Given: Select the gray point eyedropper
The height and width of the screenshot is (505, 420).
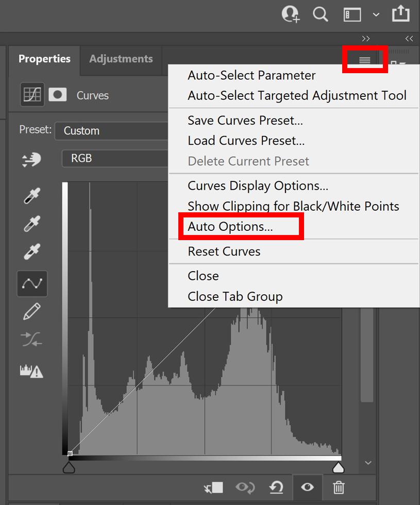Looking at the screenshot, I should [x=32, y=224].
